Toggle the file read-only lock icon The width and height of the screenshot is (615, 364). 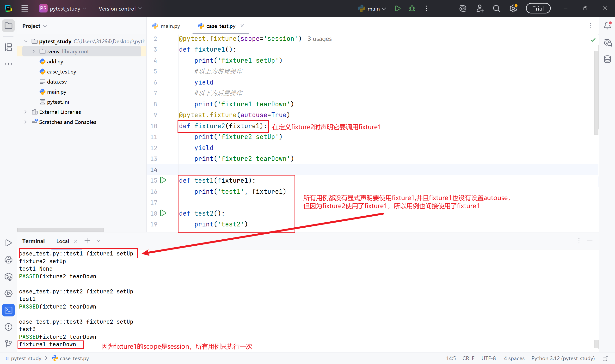click(x=605, y=358)
